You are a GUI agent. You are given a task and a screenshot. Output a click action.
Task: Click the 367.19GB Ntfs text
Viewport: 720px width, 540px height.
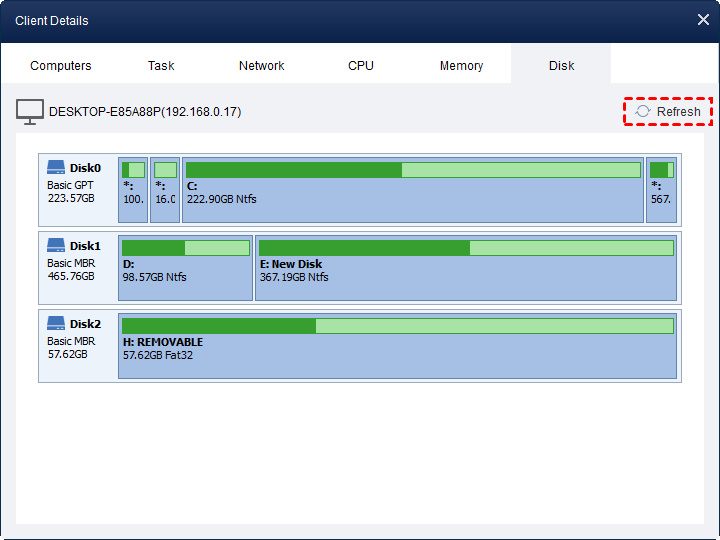click(294, 277)
